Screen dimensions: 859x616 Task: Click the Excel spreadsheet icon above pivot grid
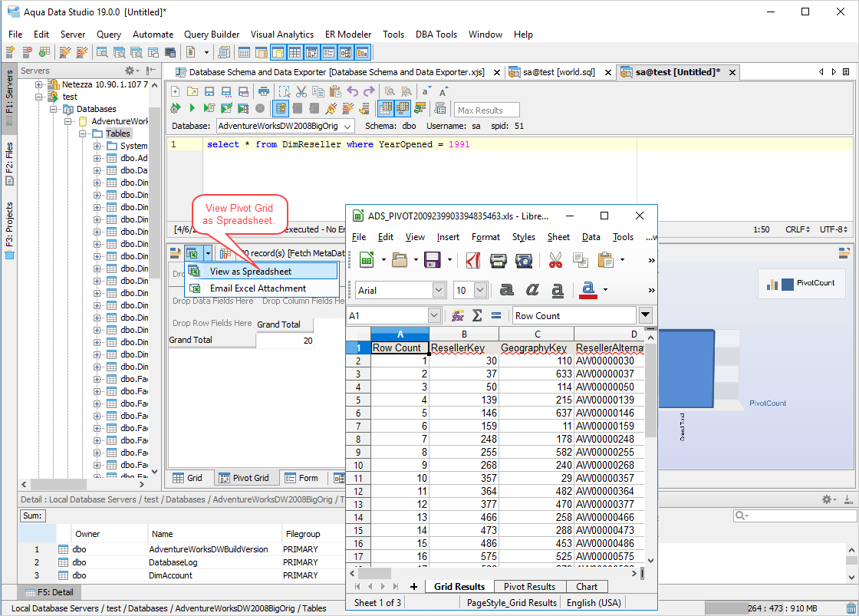tap(192, 253)
